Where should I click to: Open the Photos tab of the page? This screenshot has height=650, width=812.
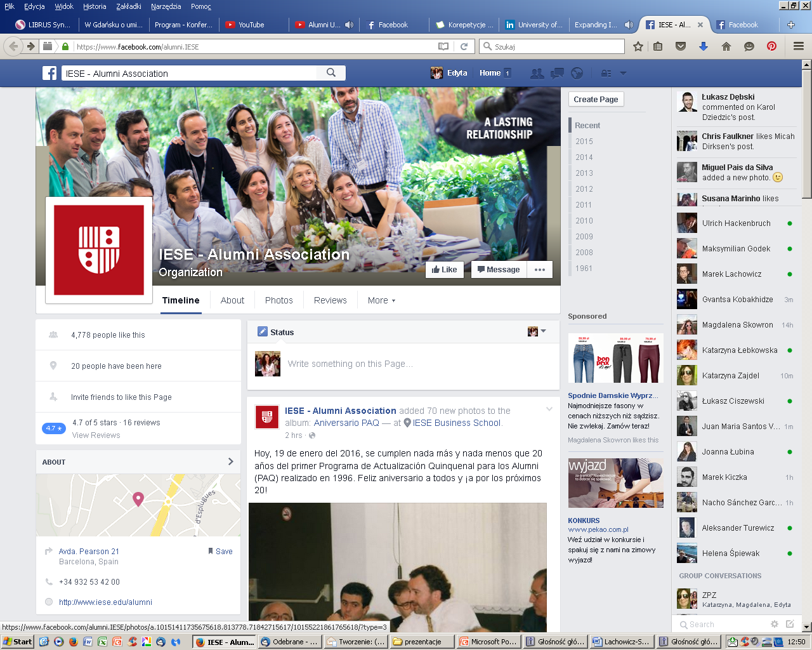pyautogui.click(x=279, y=300)
